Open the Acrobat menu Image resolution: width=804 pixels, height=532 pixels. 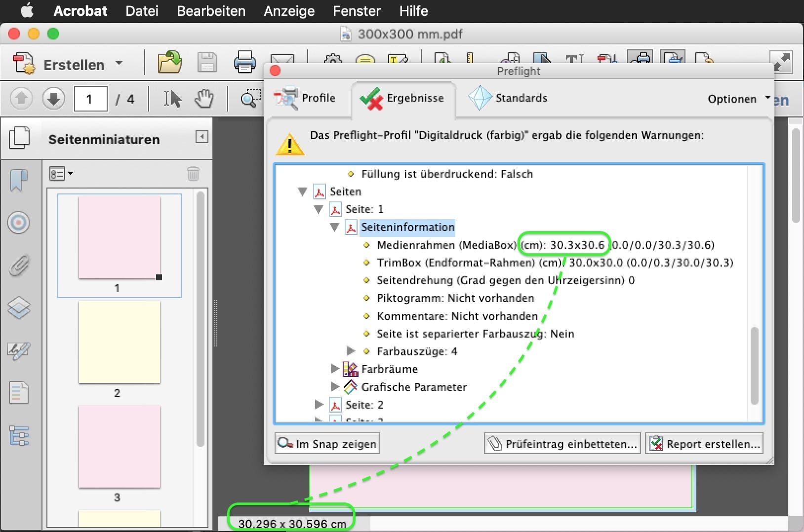tap(80, 11)
